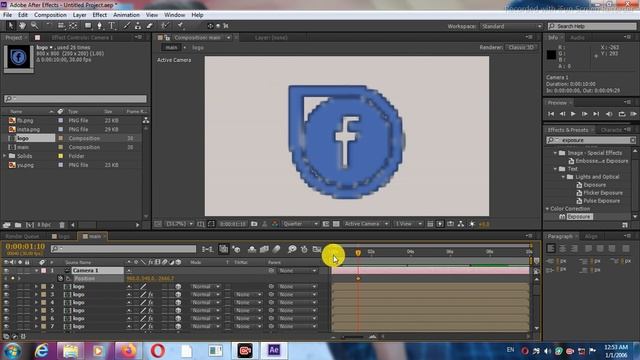
Task: Toggle Auto-keyframe stopwatch in the timeline header
Action: (x=304, y=249)
